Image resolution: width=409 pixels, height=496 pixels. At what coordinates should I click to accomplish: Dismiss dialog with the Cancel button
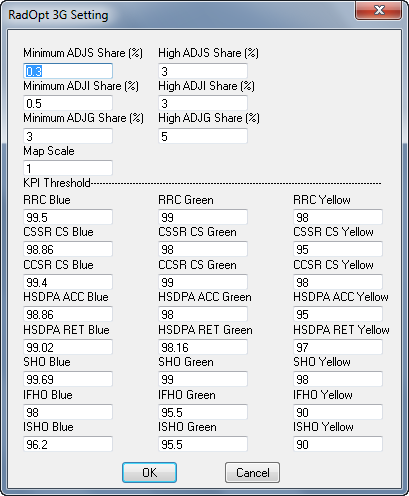252,472
